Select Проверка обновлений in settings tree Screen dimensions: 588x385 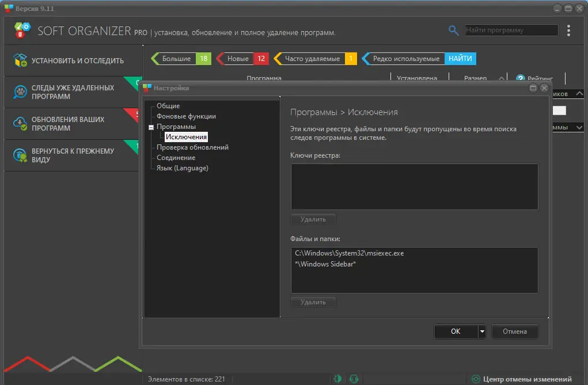click(x=192, y=147)
